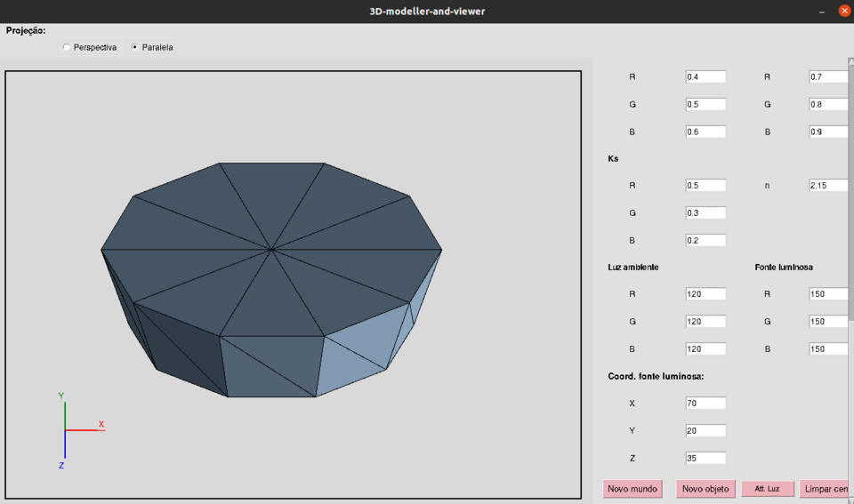
Task: Click the Fonte luminosa G field
Action: coord(827,322)
